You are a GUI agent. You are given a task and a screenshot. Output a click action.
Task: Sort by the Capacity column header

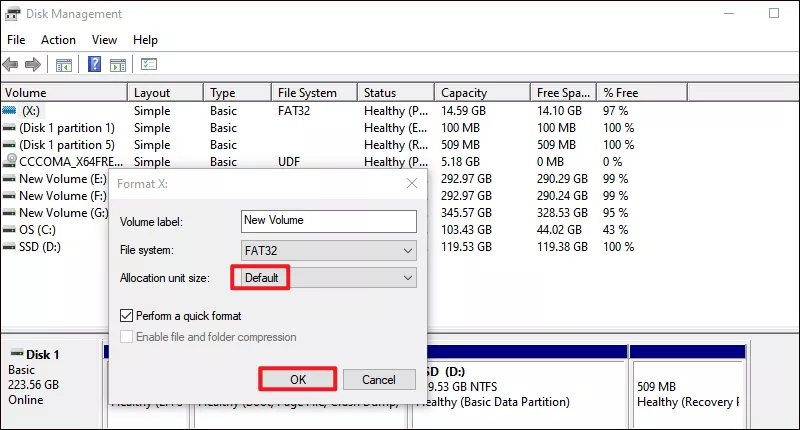[x=483, y=93]
